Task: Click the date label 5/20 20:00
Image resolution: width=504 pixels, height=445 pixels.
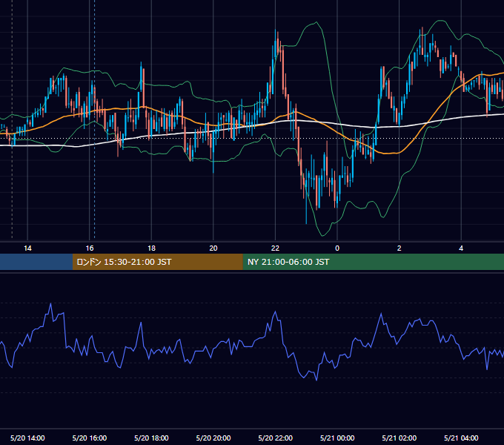Action: point(213,438)
